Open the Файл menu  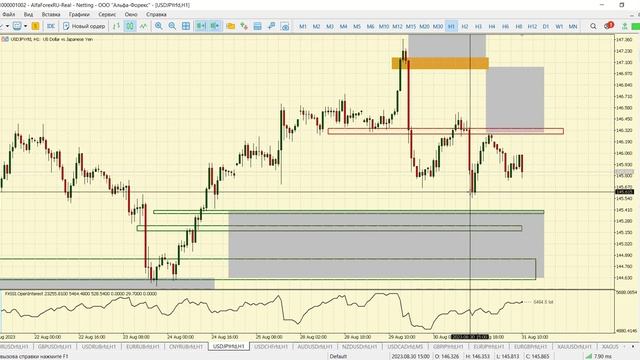tap(9, 14)
